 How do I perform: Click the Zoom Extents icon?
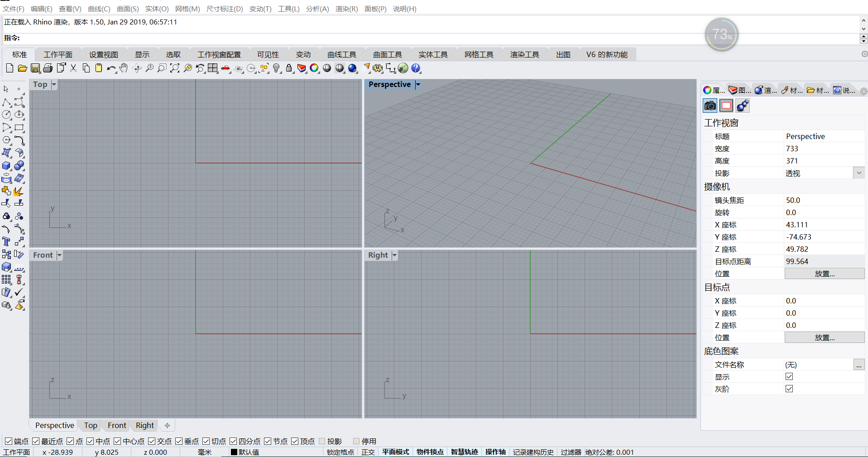175,68
